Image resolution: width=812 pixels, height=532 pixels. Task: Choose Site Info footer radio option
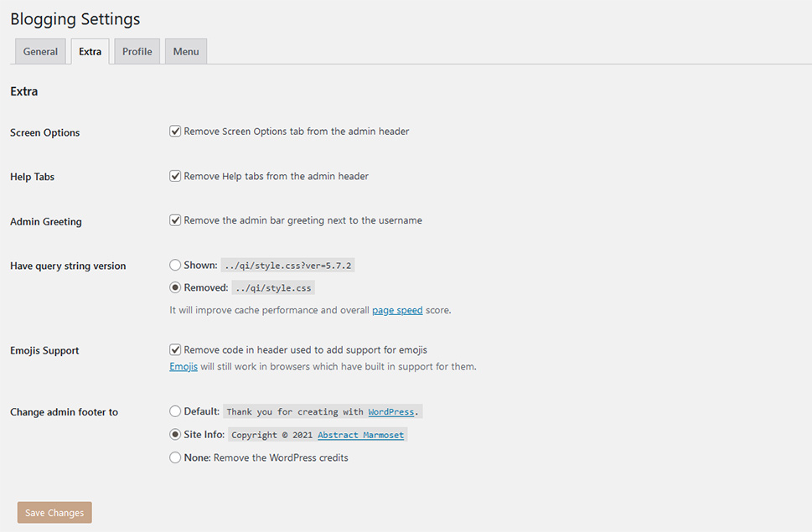click(x=175, y=434)
